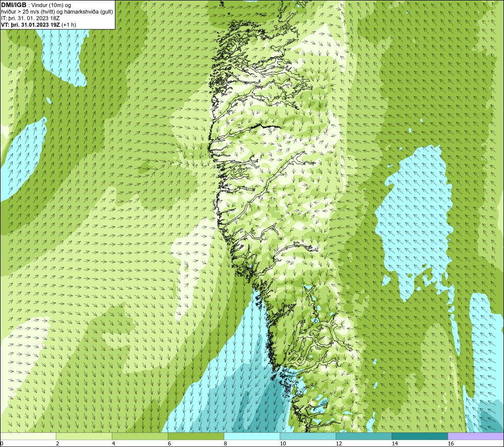Click the legend scale label 16

click(x=451, y=443)
